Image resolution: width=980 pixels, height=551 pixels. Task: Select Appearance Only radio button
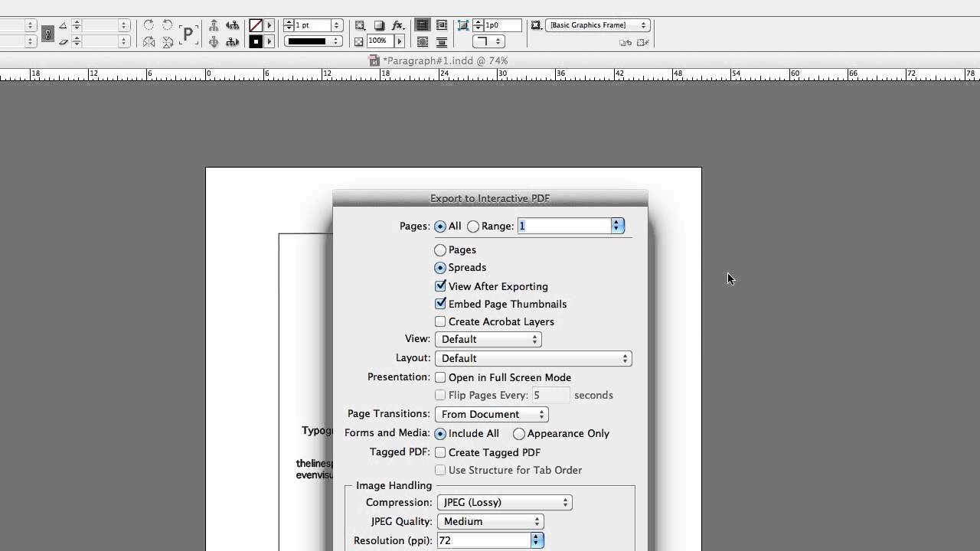pos(519,434)
